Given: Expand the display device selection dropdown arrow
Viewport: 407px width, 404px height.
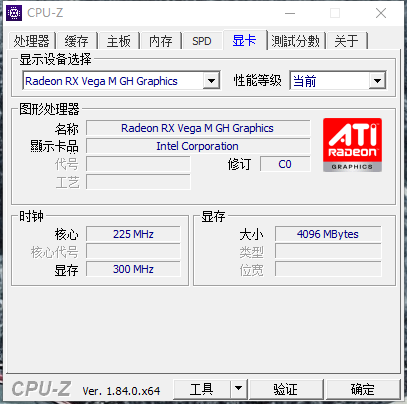Looking at the screenshot, I should tap(211, 81).
